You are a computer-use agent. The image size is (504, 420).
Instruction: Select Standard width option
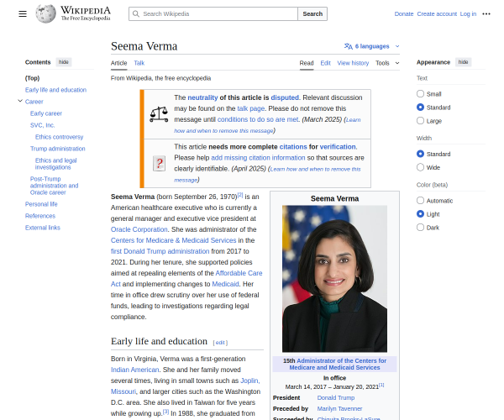(x=420, y=154)
